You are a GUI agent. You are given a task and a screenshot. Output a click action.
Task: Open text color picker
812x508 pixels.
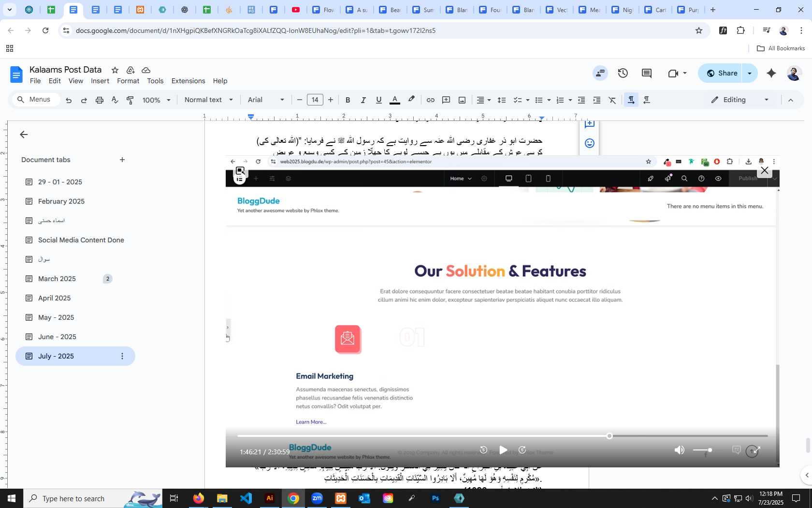point(395,100)
